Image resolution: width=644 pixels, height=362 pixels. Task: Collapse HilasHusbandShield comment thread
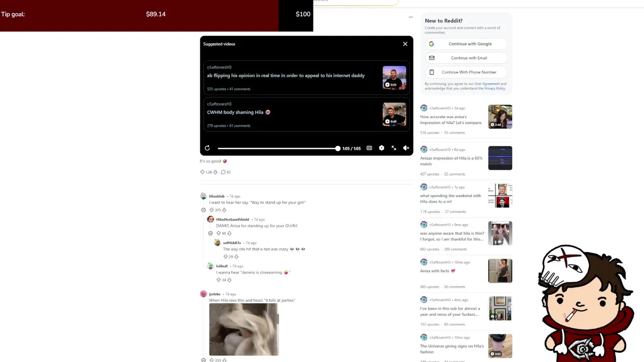(210, 233)
